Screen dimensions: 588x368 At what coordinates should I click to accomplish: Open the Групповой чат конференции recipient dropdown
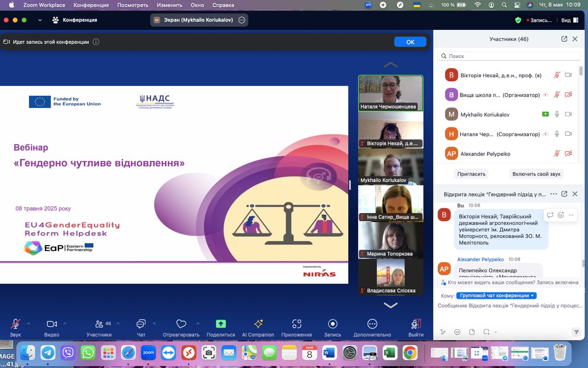click(496, 296)
